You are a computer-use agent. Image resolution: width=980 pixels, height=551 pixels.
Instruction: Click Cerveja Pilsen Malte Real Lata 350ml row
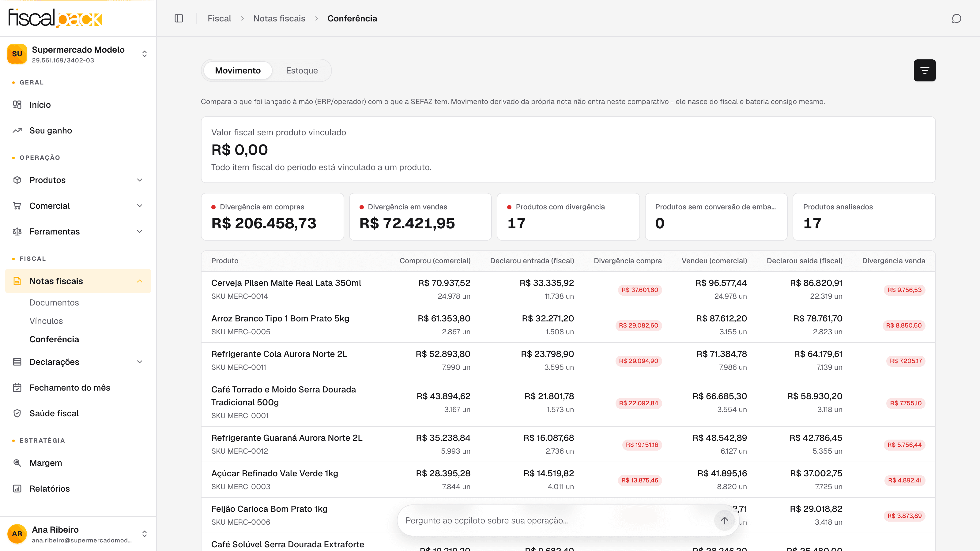point(568,289)
